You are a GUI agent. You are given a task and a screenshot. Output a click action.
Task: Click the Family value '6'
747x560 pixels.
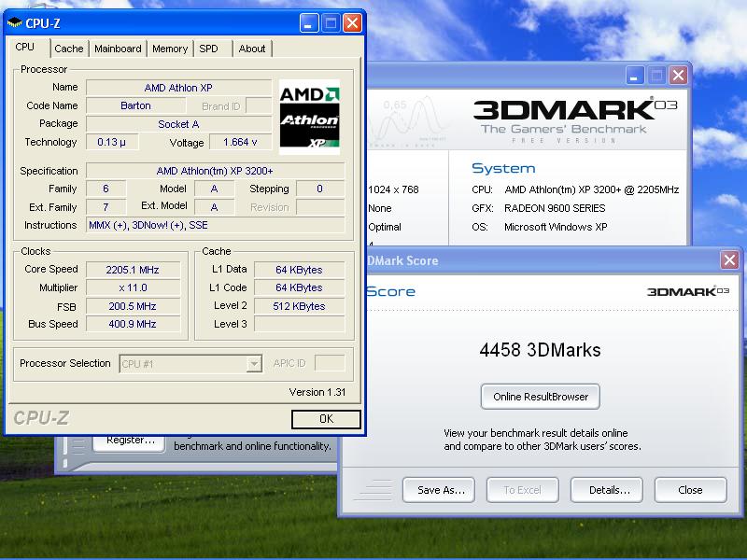pos(106,189)
